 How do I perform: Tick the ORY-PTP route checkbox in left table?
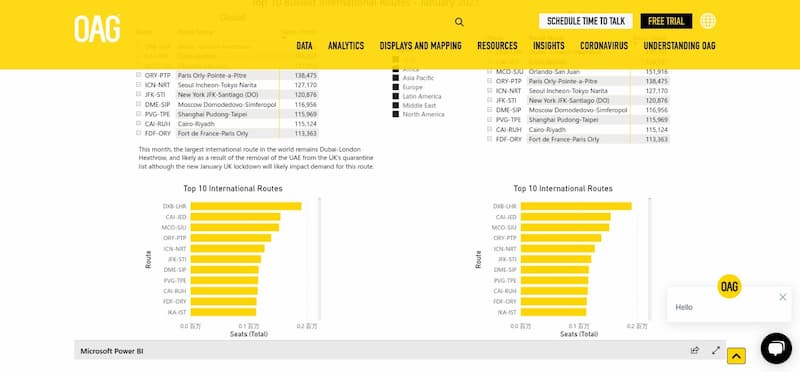tap(139, 75)
